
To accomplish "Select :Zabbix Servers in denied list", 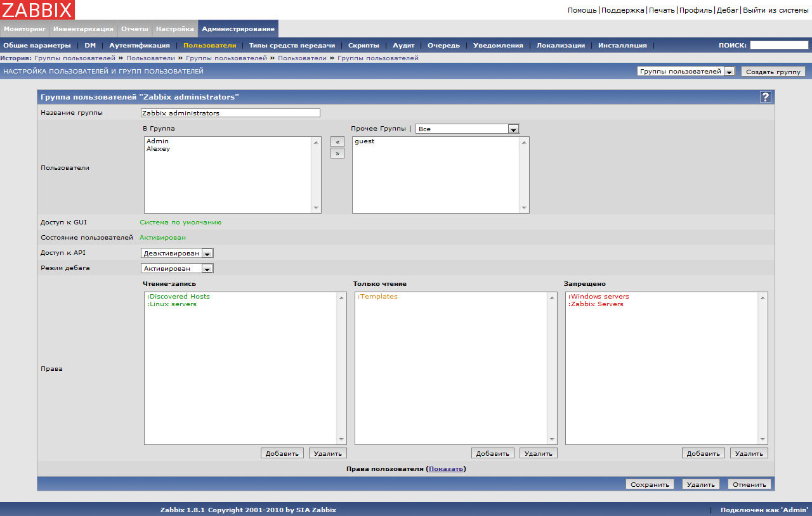I will (595, 304).
